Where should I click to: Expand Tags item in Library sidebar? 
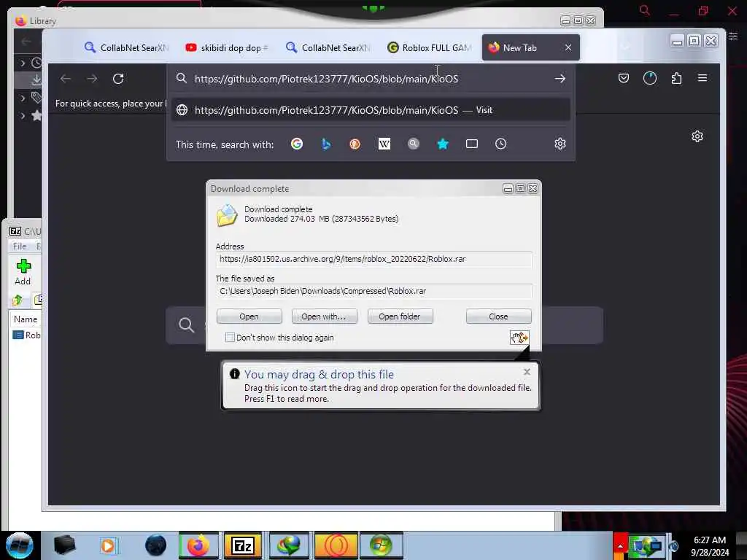pos(23,98)
